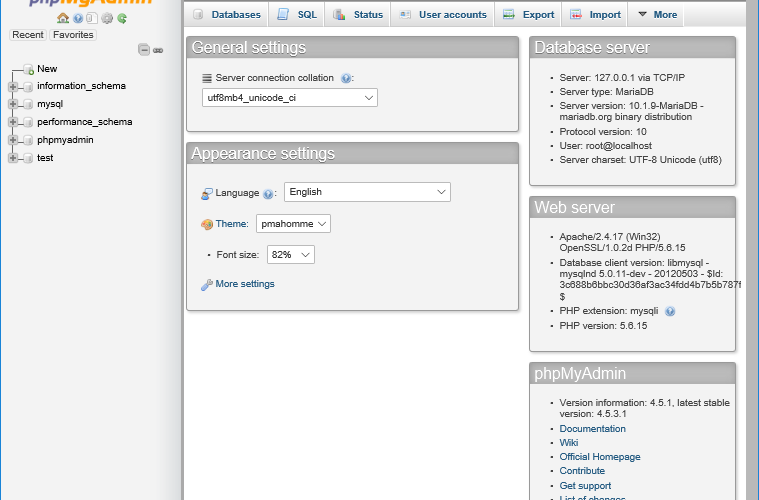759x500 pixels.
Task: Click the 'Server type: MariaDB' text
Action: [607, 91]
